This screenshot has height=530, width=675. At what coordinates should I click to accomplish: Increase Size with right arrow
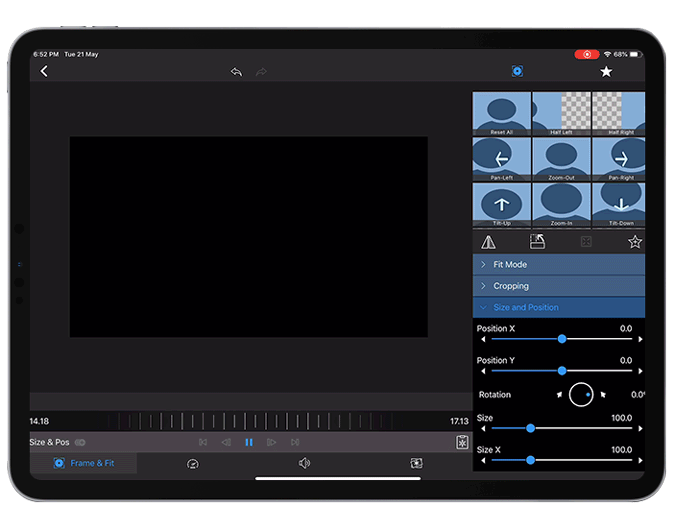640,428
